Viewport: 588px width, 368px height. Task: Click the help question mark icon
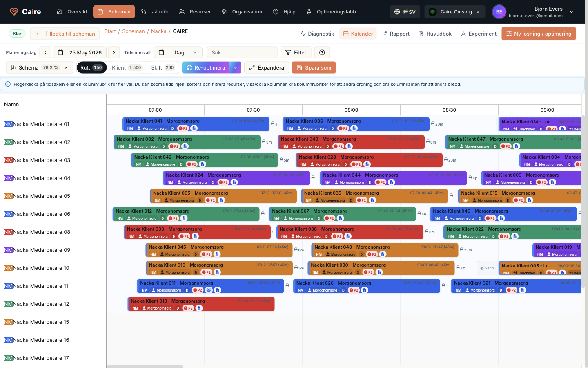click(x=322, y=52)
